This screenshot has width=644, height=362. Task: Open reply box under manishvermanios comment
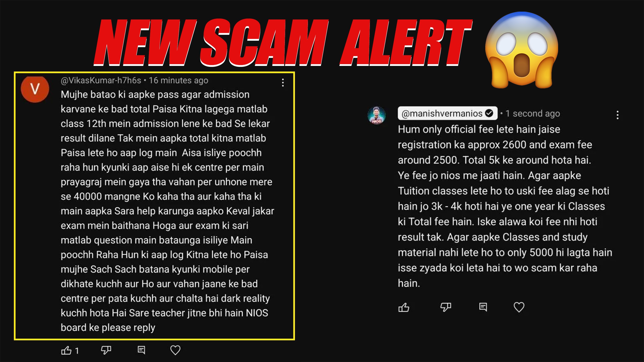(483, 307)
